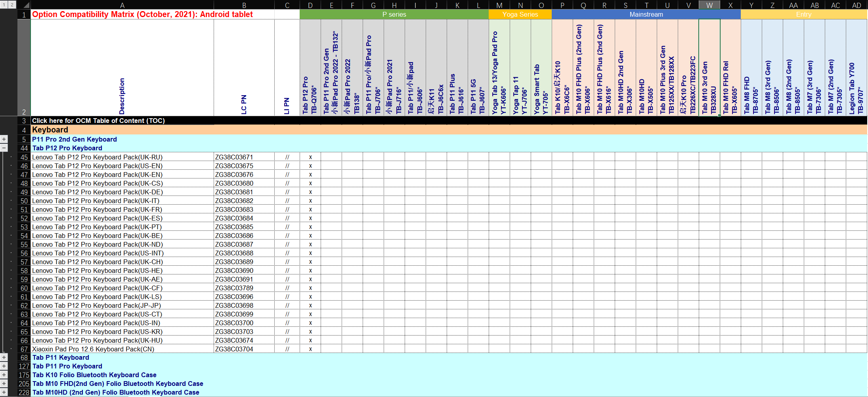Click the Xiaoxin Pad Pro 12.6 Keyboard Pack cell
The width and height of the screenshot is (868, 397).
(x=122, y=349)
